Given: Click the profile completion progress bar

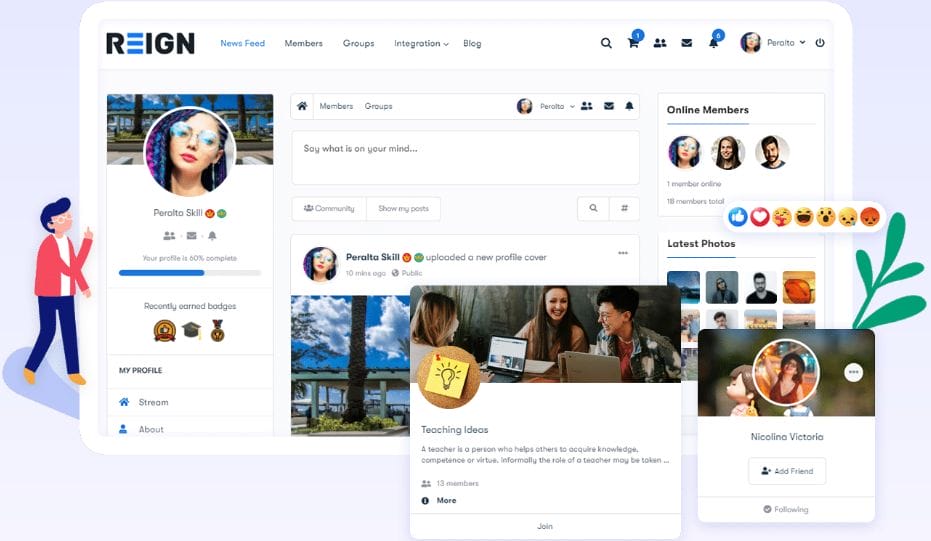Looking at the screenshot, I should tap(190, 273).
